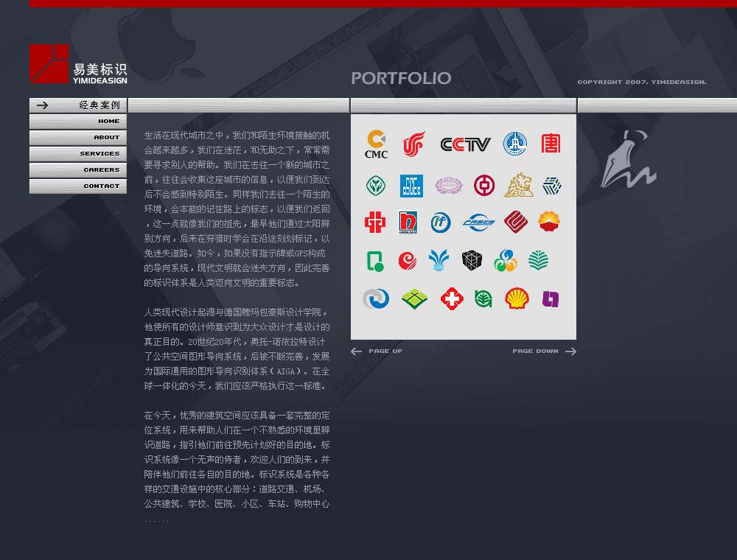
Task: Go to the HOME menu item
Action: click(78, 121)
